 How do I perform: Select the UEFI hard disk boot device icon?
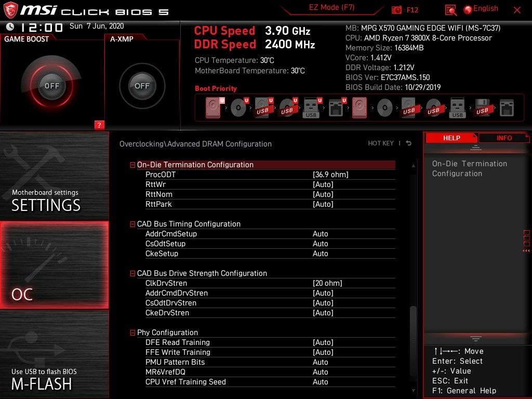[215, 108]
